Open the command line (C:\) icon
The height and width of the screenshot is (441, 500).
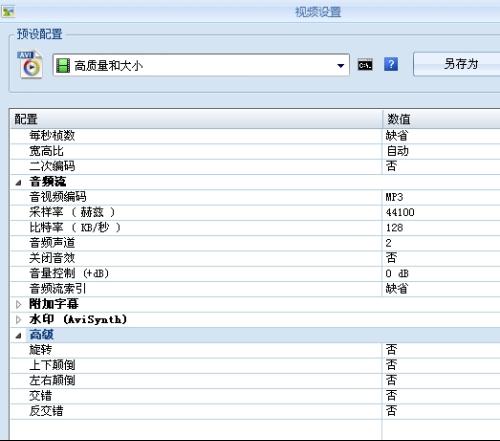click(x=365, y=65)
